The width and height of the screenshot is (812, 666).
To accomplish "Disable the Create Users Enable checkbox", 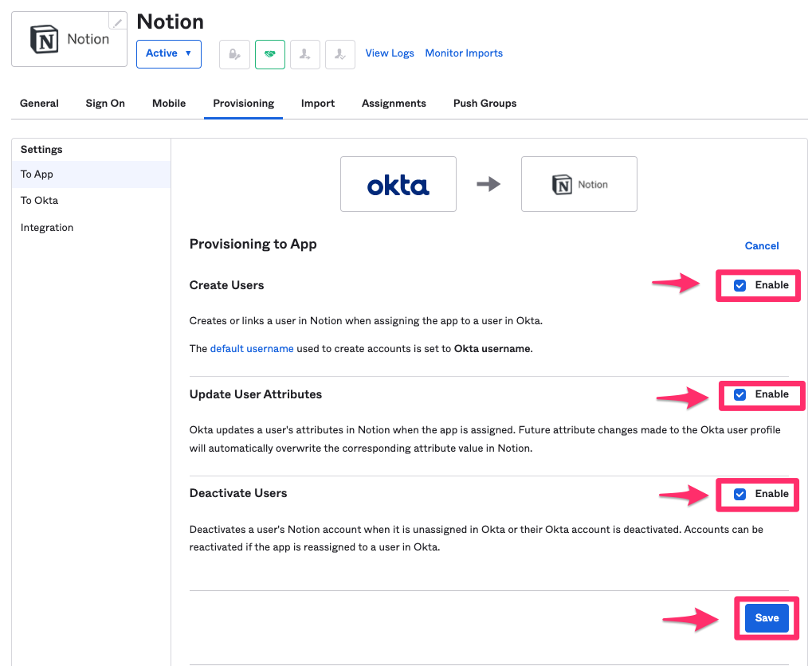I will [739, 284].
